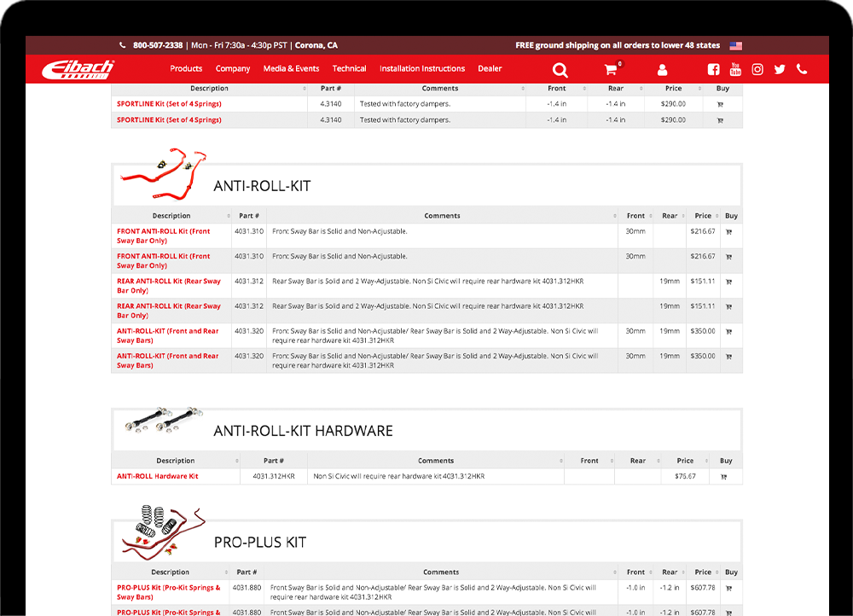Click the "Mon - Fri 7:30a - 4:30p PST" hours text

(239, 45)
